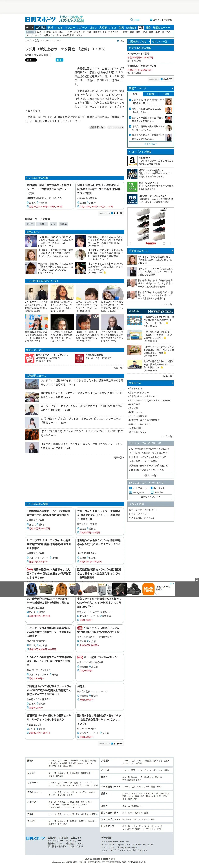
Task: Open the Facebook icon in SNS box
Action: 152,488
